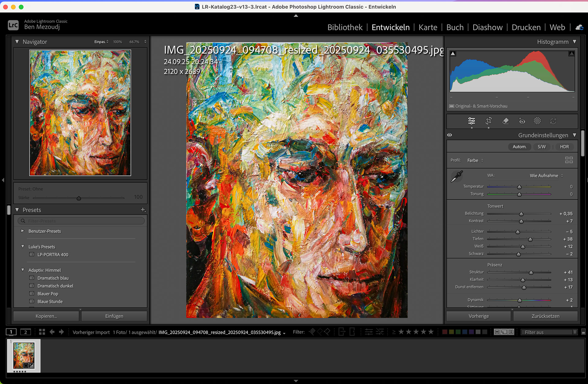The width and height of the screenshot is (588, 384).
Task: Open the Web module
Action: (557, 27)
